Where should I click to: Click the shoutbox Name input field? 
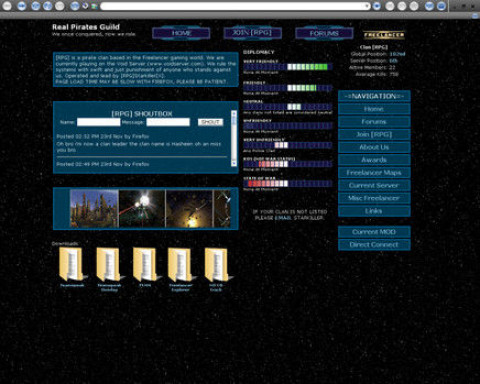click(99, 122)
